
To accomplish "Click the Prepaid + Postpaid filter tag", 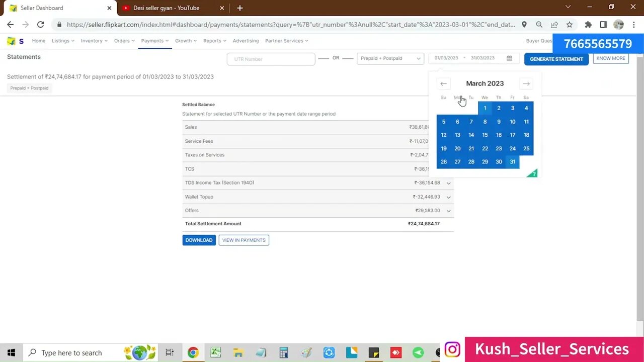I will [x=29, y=88].
